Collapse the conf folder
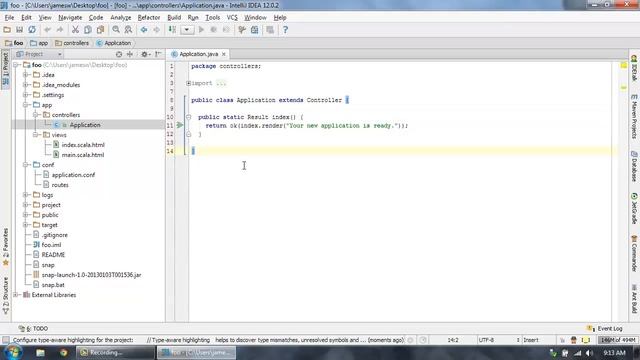This screenshot has width=640, height=360. coord(25,165)
